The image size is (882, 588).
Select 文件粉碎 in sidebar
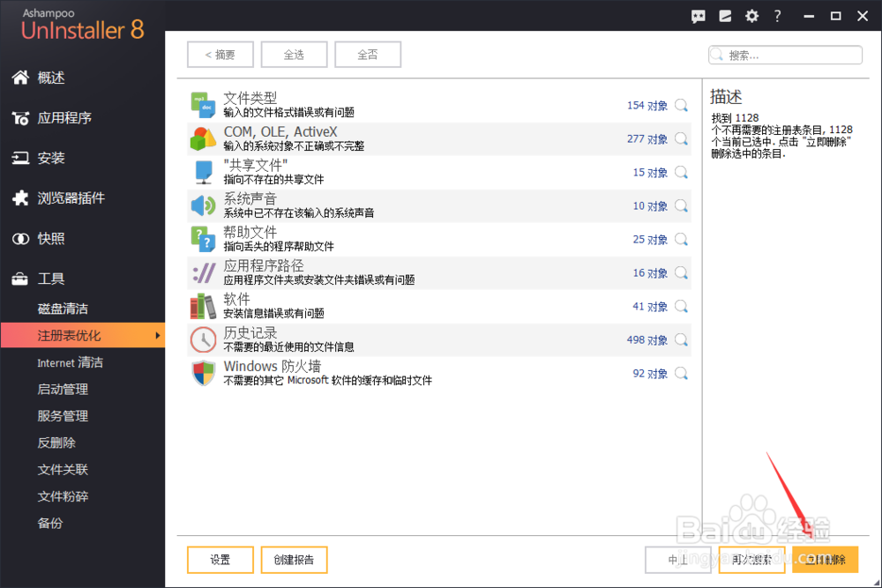[63, 496]
